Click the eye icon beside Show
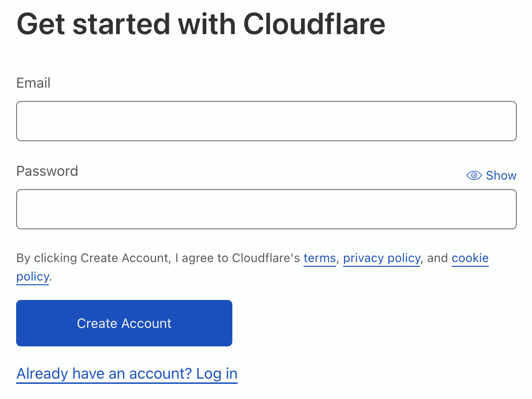The width and height of the screenshot is (532, 399). pyautogui.click(x=474, y=176)
